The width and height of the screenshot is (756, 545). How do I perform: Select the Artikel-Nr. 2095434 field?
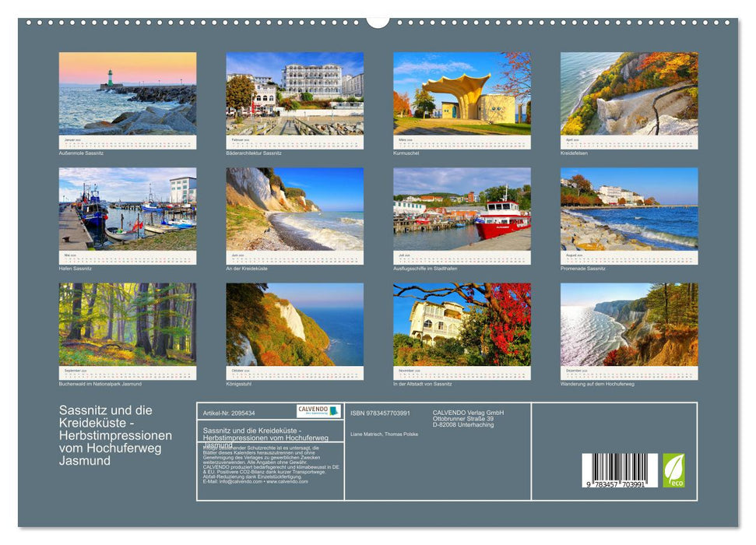[230, 412]
